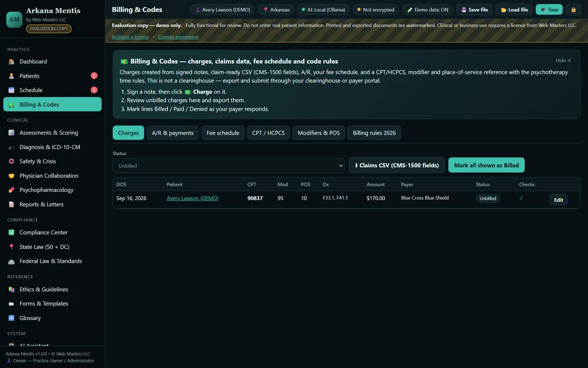Screen dimensions: 588x368
Task: Click the lock icon in top bar
Action: click(573, 10)
